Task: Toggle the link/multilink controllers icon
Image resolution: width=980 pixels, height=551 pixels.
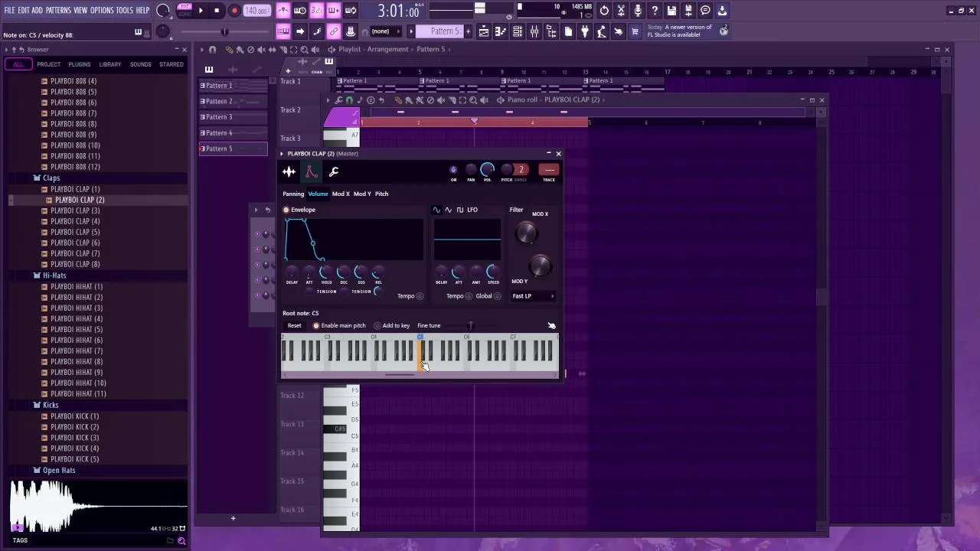Action: click(x=334, y=31)
